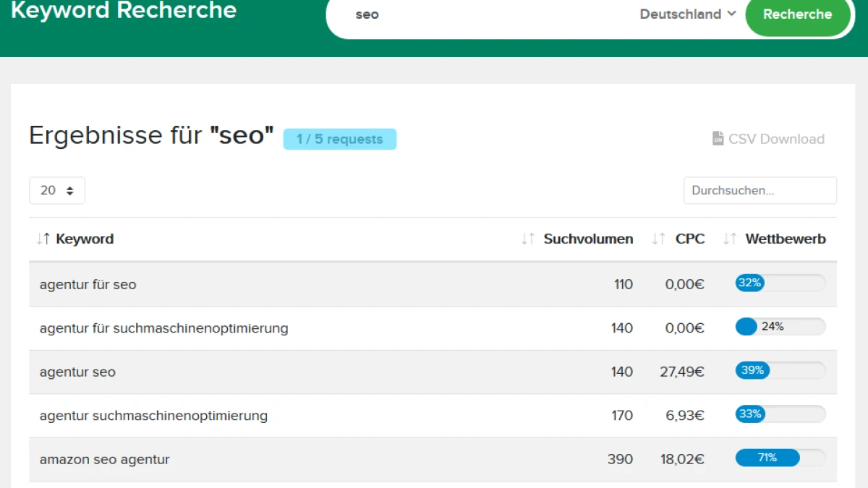Viewport: 868px width, 488px height.
Task: Select keyword 'agentur seo' row
Action: tap(433, 372)
